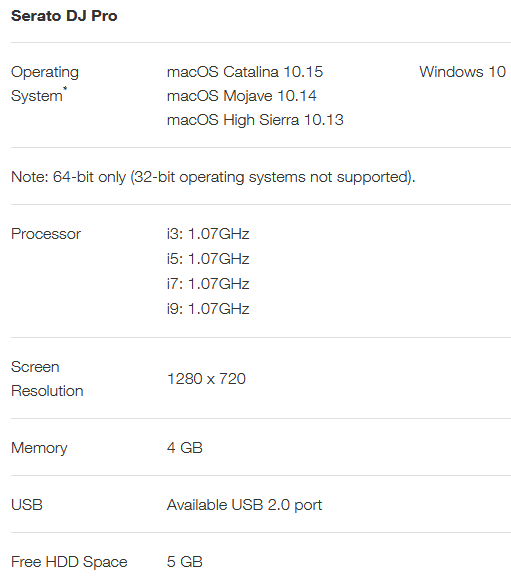Click macOS High Sierra 10.13 entry
The image size is (511, 578).
pyautogui.click(x=255, y=120)
